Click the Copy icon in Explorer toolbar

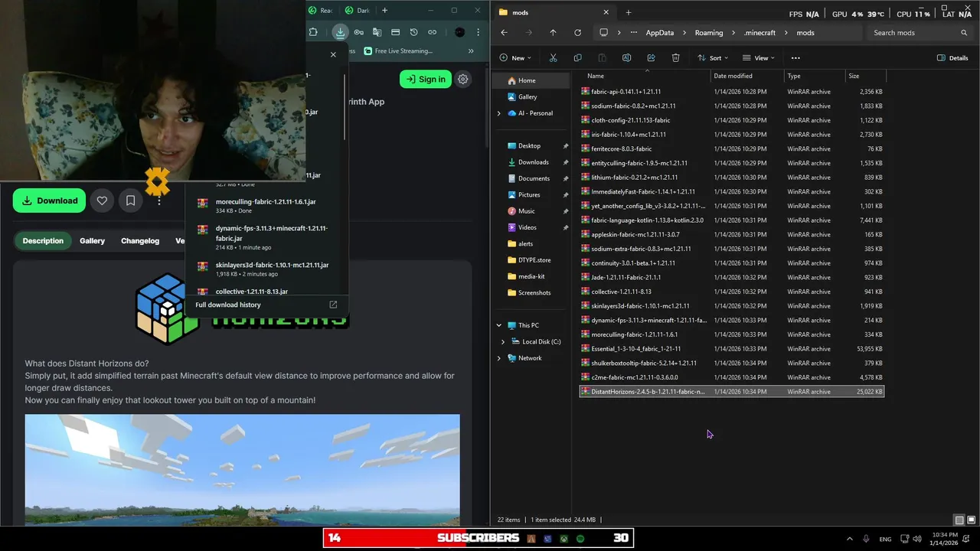[x=577, y=57]
